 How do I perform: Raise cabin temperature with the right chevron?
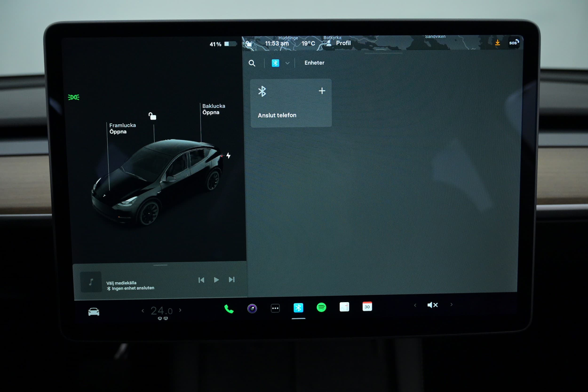tap(180, 310)
